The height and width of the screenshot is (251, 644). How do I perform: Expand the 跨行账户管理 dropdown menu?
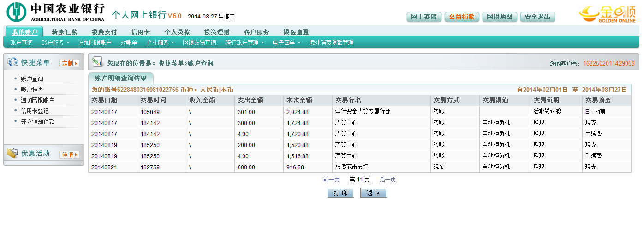point(244,42)
